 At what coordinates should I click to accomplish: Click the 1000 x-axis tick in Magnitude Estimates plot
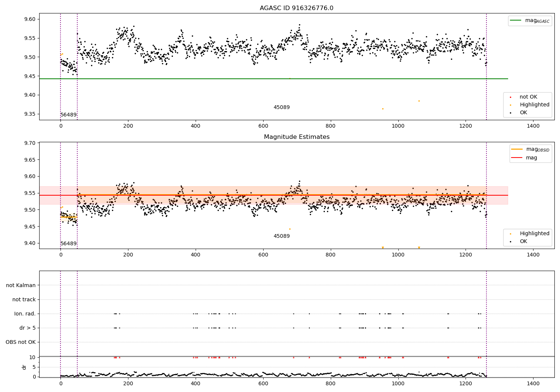click(398, 255)
